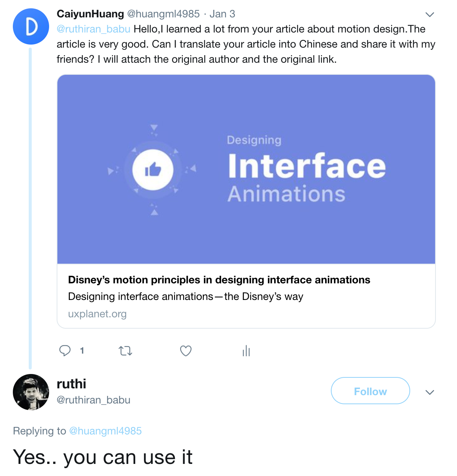Expand the chevron menu on CaiyunHuang's tweet
The height and width of the screenshot is (476, 457).
pyautogui.click(x=429, y=15)
